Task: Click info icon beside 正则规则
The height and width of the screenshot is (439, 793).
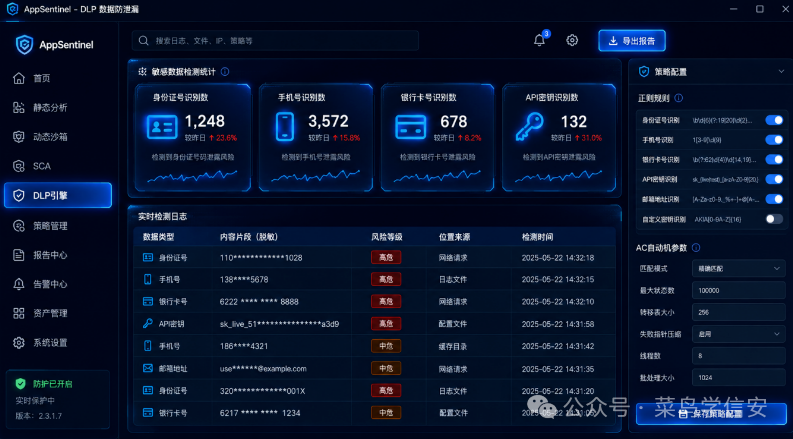Action: click(x=679, y=98)
